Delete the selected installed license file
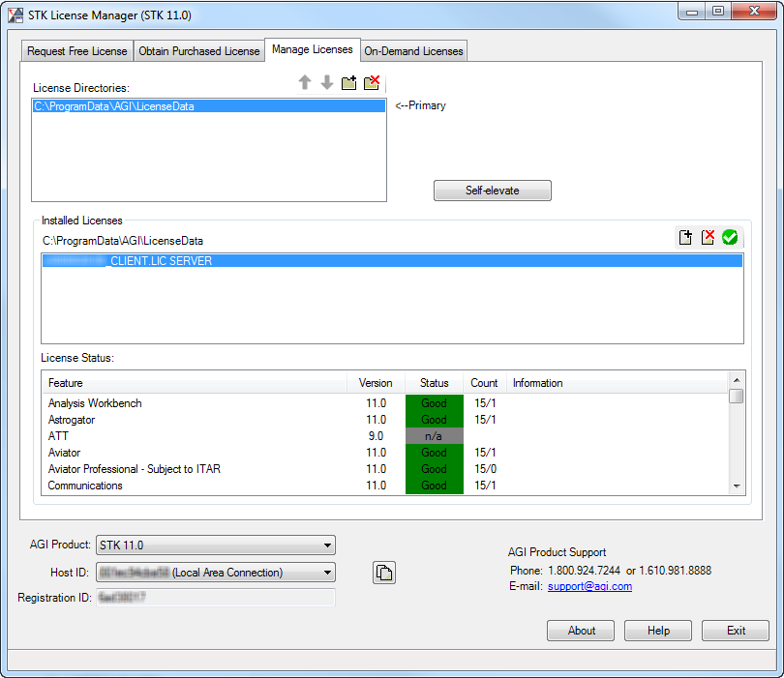This screenshot has height=678, width=784. (708, 237)
